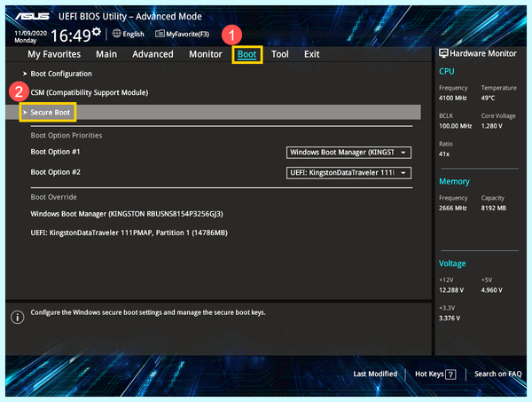Click the date 11/09/2020 Monday
The width and height of the screenshot is (532, 402).
click(x=30, y=36)
